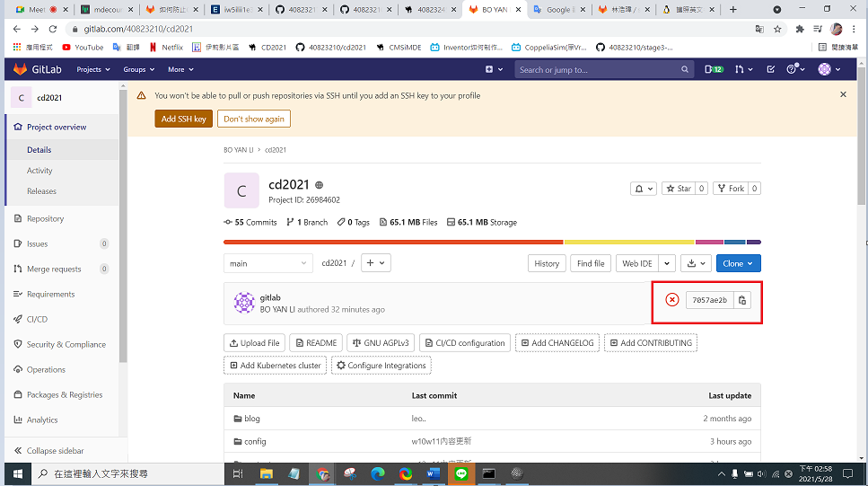Open Line app in Windows taskbar

[x=461, y=473]
